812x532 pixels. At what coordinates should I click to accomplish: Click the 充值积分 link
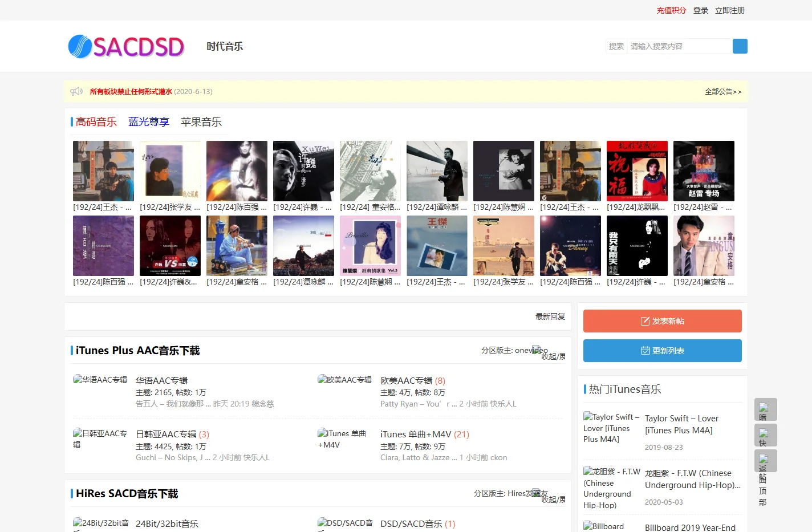(x=671, y=10)
